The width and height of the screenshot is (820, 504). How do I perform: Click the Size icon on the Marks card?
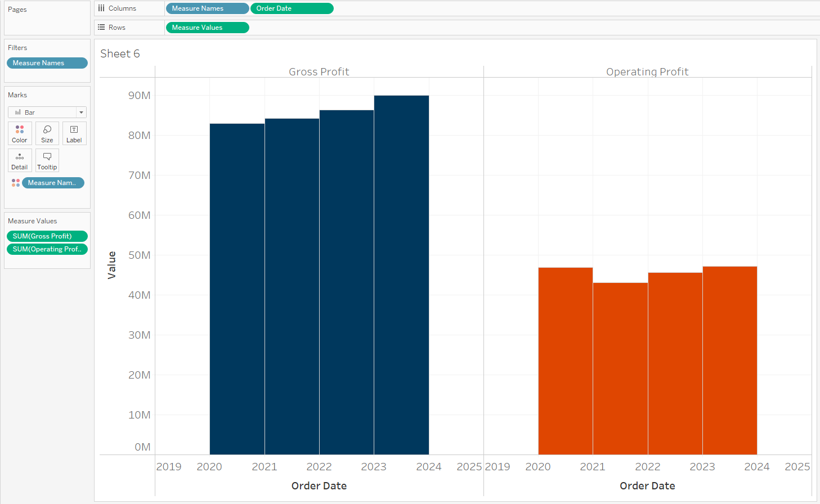tap(47, 133)
